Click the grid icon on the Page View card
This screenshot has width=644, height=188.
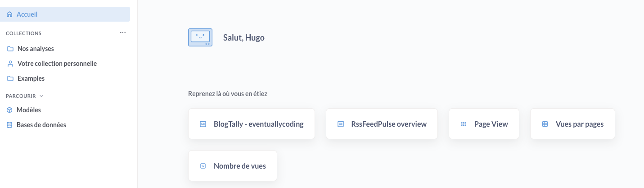(464, 124)
